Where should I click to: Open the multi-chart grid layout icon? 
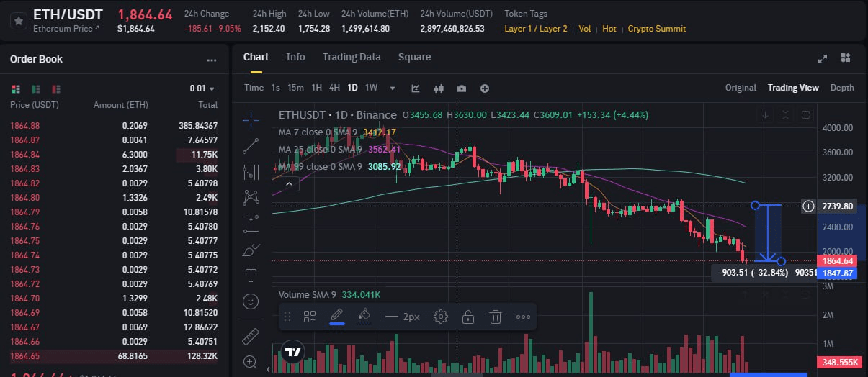tap(846, 58)
